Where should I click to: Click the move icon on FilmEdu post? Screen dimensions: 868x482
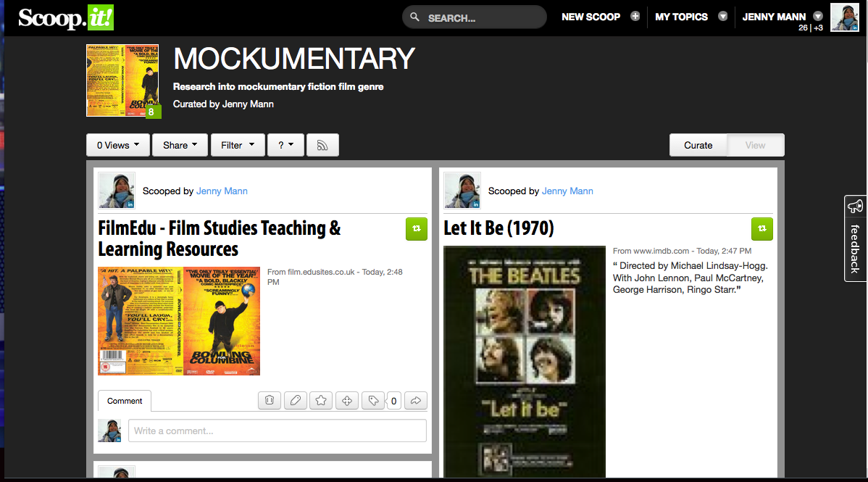coord(347,400)
